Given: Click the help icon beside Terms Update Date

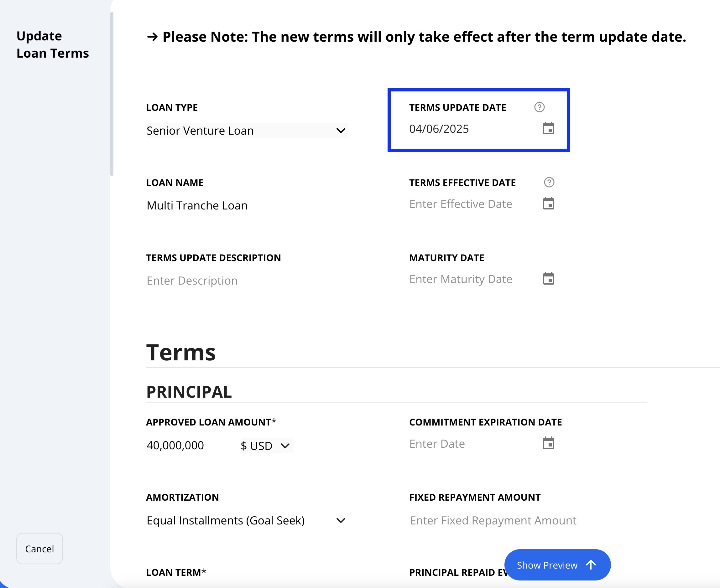Looking at the screenshot, I should coord(539,107).
